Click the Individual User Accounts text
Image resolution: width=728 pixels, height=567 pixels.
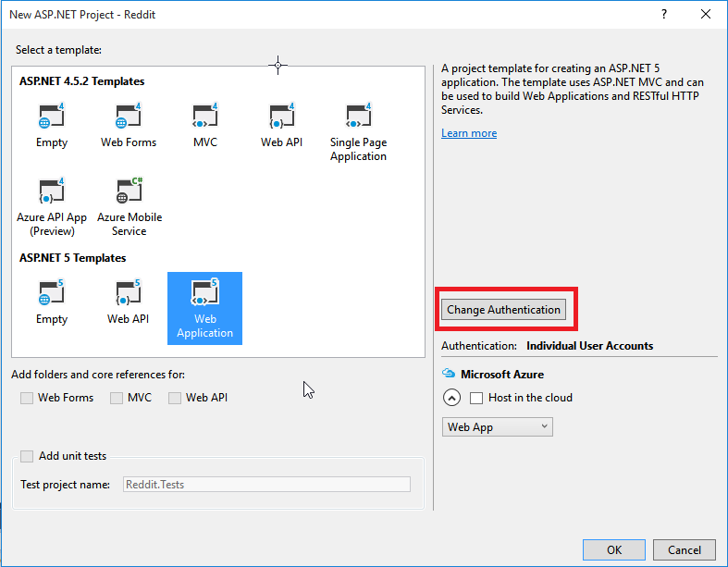[x=589, y=346]
